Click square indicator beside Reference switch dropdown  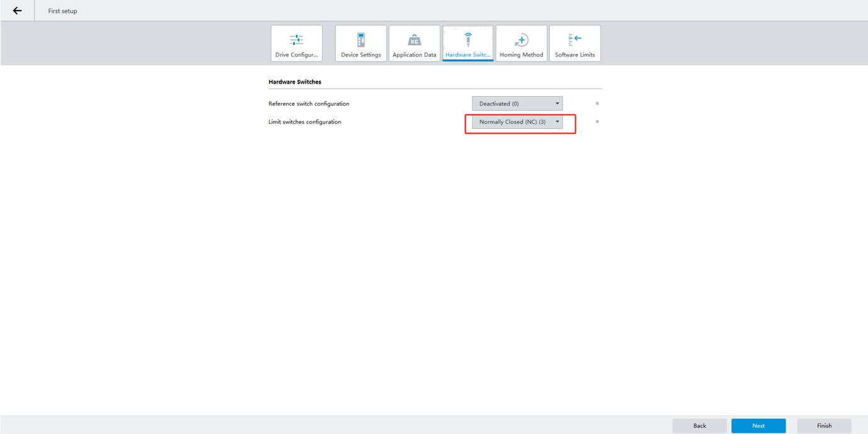(597, 104)
